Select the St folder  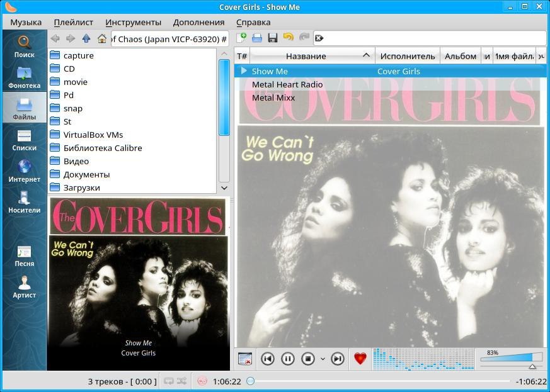click(132, 121)
